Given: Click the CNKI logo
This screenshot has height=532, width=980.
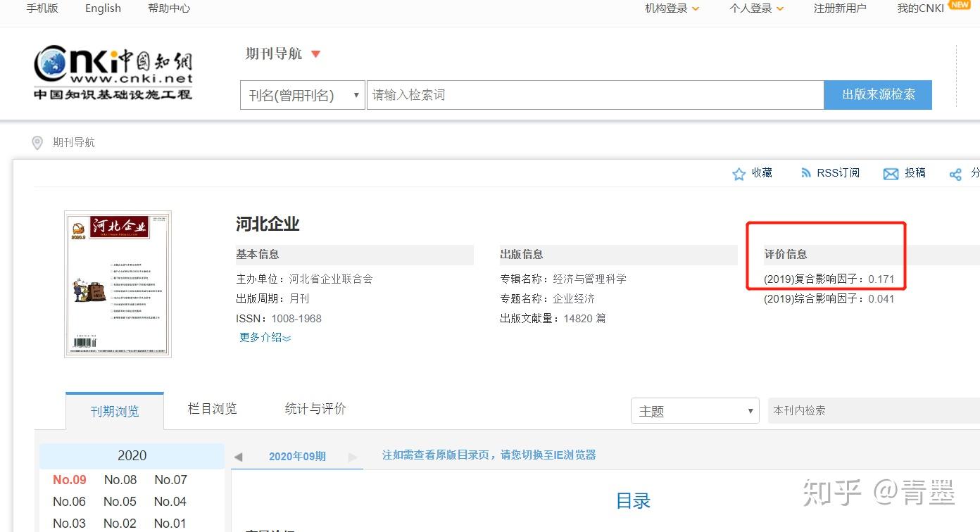Looking at the screenshot, I should coord(113,73).
